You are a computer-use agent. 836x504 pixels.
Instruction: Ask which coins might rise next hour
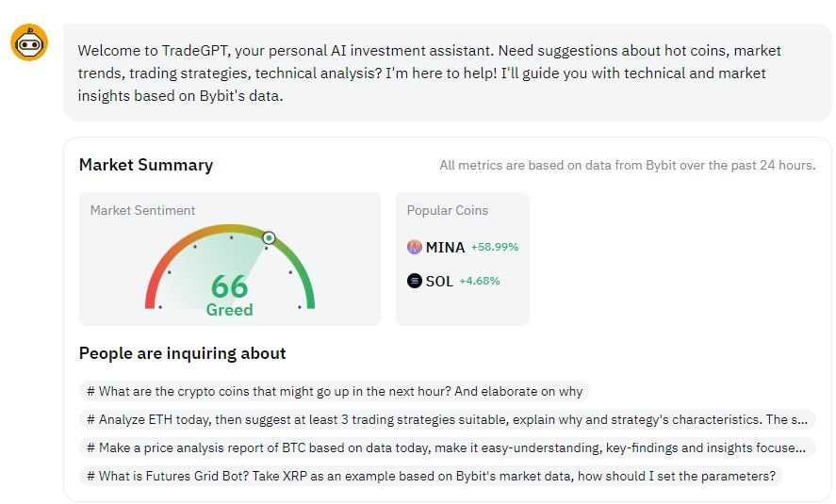335,391
